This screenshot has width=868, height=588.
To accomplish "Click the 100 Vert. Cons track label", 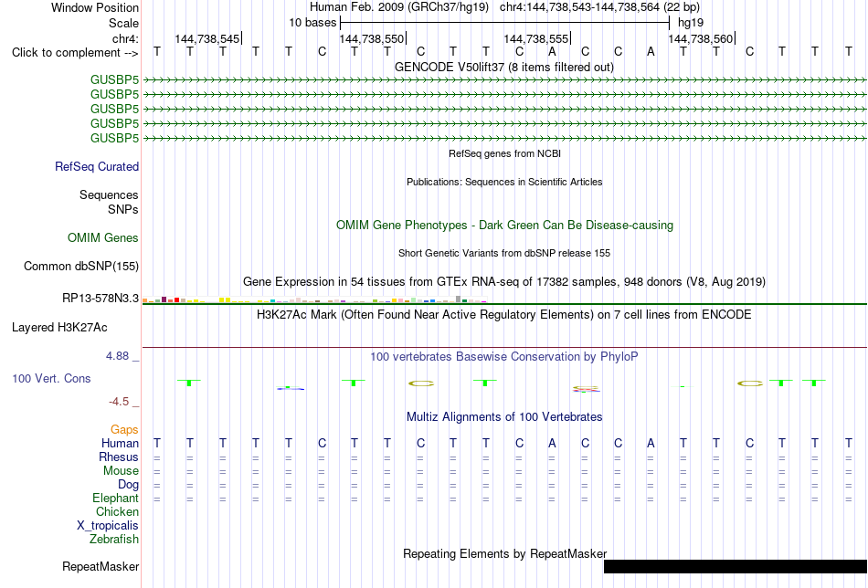I will (51, 378).
